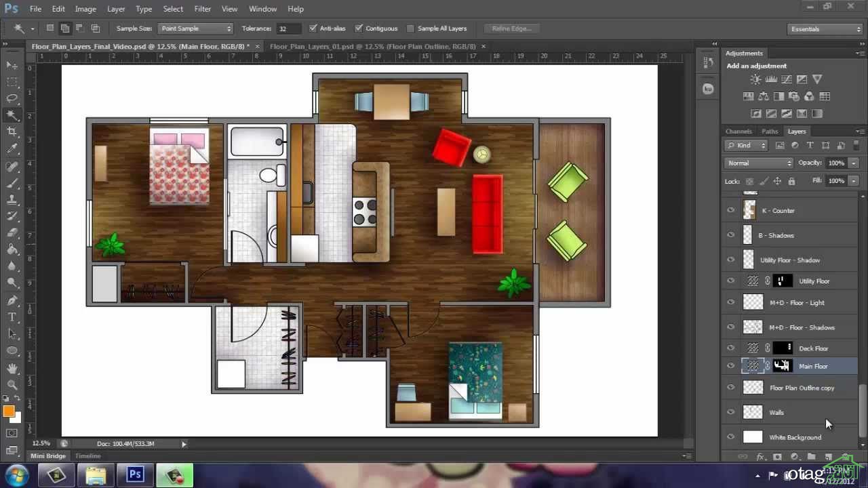This screenshot has height=488, width=868.
Task: Click the Create new group folder icon
Action: click(811, 457)
